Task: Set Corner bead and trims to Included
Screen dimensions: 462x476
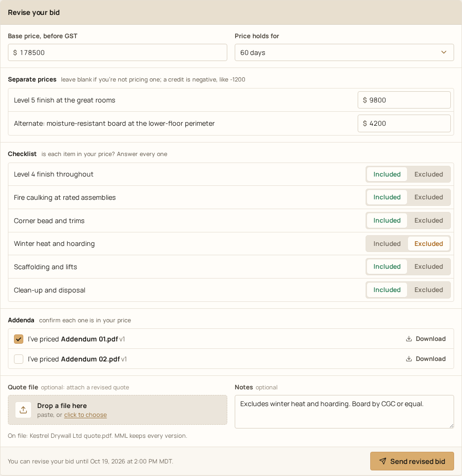Action: tap(387, 220)
